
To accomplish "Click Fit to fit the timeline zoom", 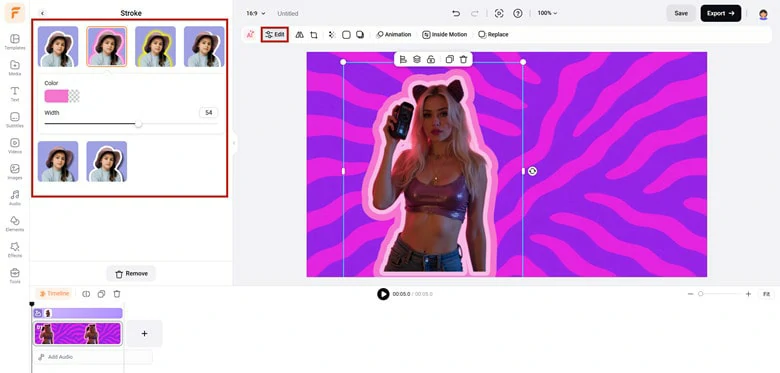I will [x=766, y=294].
